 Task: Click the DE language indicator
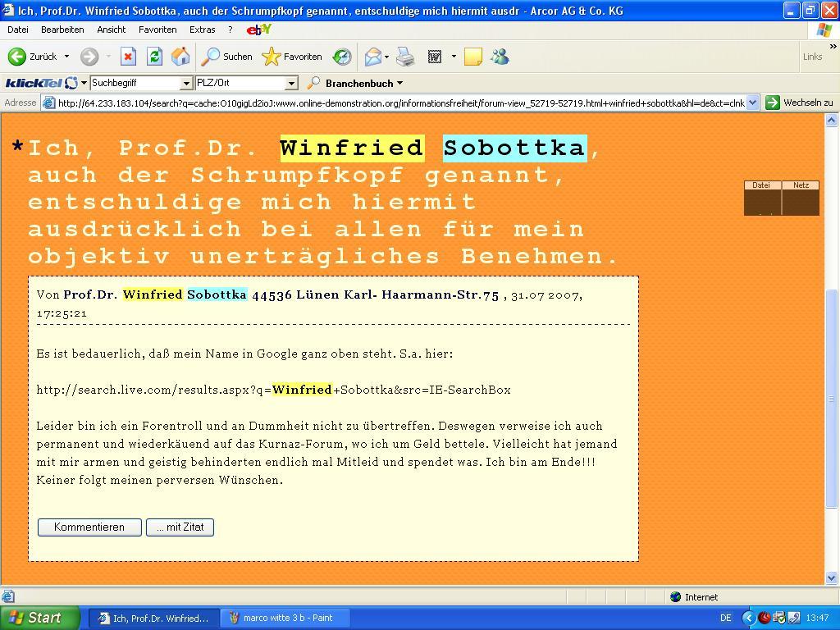(x=726, y=618)
